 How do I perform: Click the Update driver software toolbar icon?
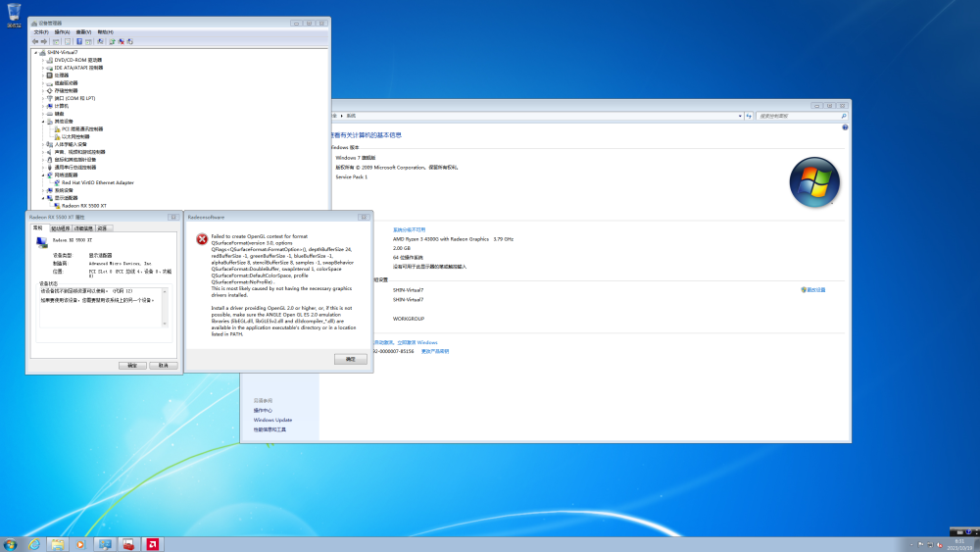pos(112,41)
